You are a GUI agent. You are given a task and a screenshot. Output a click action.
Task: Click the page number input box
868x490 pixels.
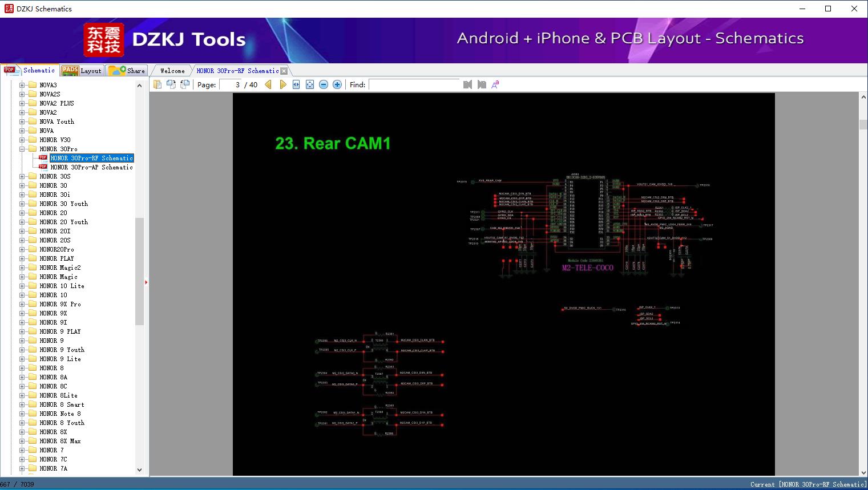231,84
